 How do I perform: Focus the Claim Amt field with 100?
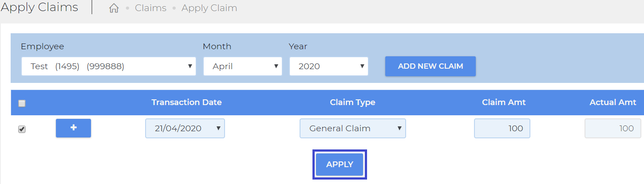tap(502, 129)
